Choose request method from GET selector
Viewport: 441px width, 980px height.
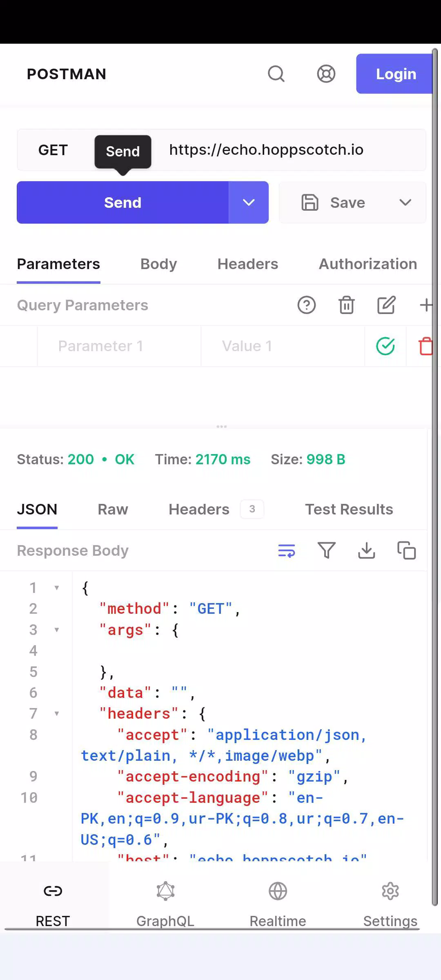point(53,150)
